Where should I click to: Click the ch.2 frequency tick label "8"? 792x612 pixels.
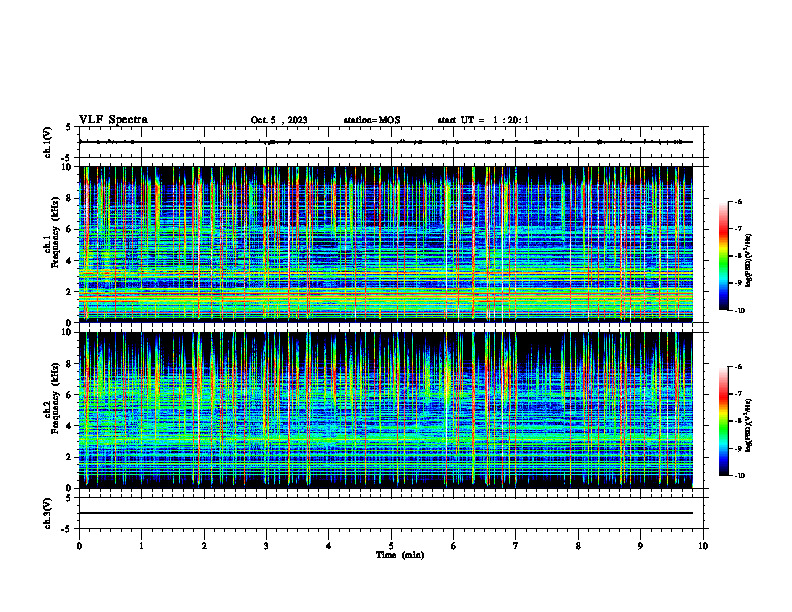(x=70, y=364)
